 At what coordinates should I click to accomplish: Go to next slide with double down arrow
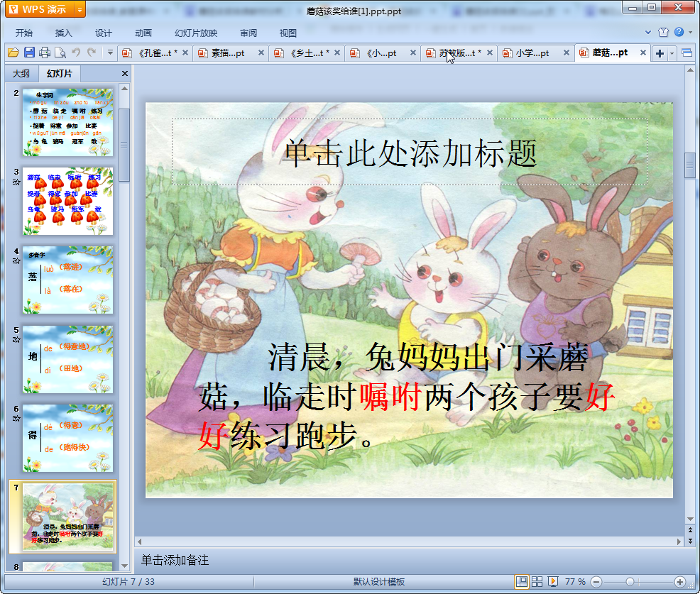[690, 541]
